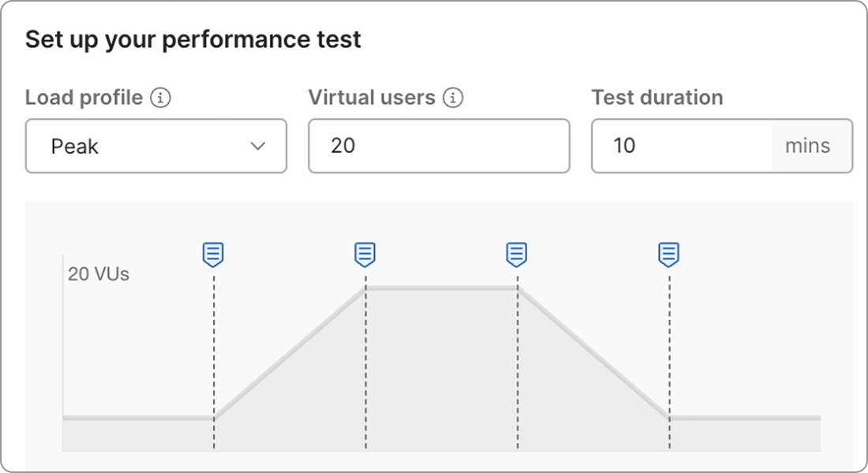Click the info icon beside Virtual users
This screenshot has width=868, height=473.
click(x=453, y=99)
